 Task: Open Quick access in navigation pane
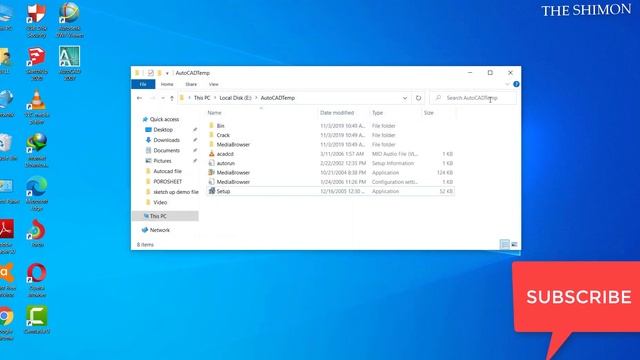pyautogui.click(x=164, y=119)
